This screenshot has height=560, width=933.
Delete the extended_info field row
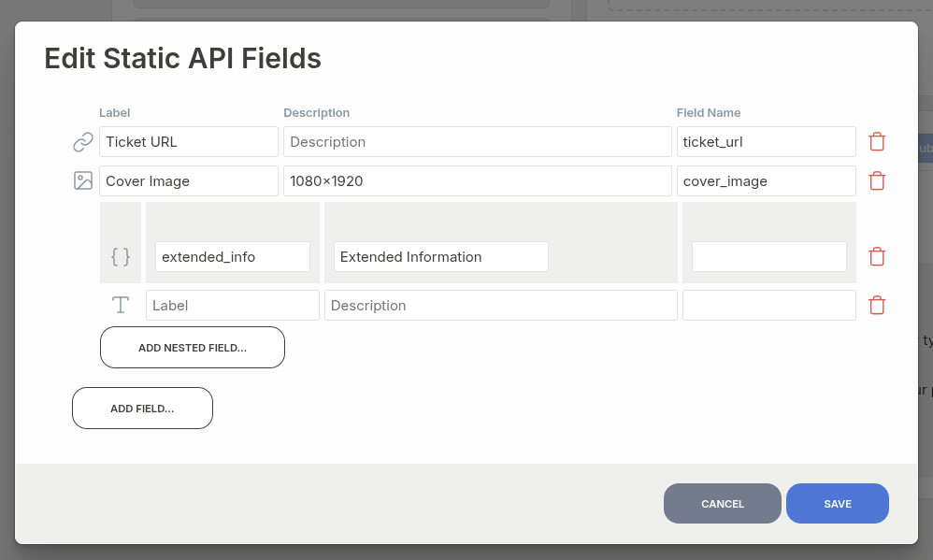[x=877, y=256]
